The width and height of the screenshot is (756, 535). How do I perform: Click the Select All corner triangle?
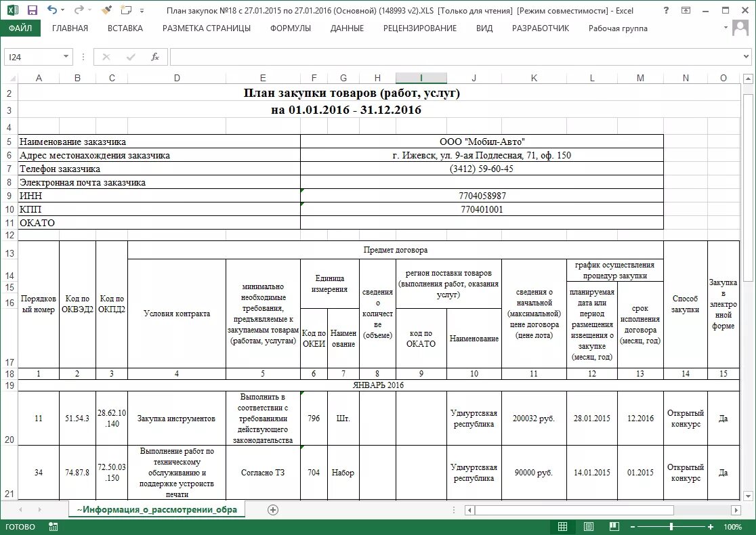coord(12,78)
